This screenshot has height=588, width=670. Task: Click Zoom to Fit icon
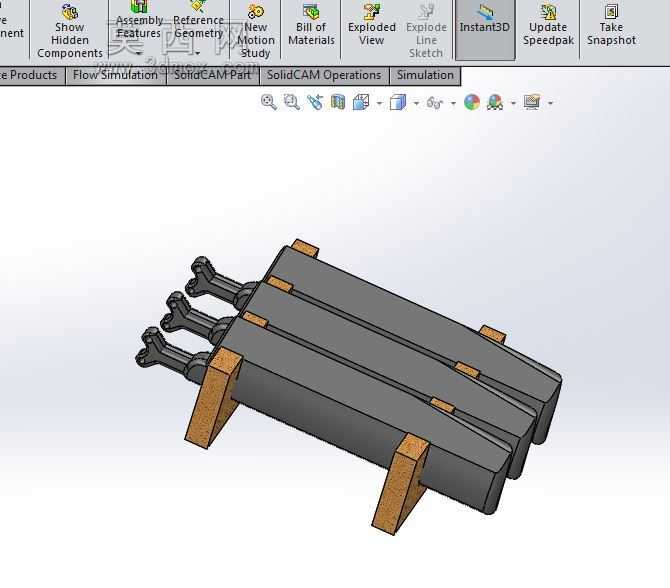point(268,103)
